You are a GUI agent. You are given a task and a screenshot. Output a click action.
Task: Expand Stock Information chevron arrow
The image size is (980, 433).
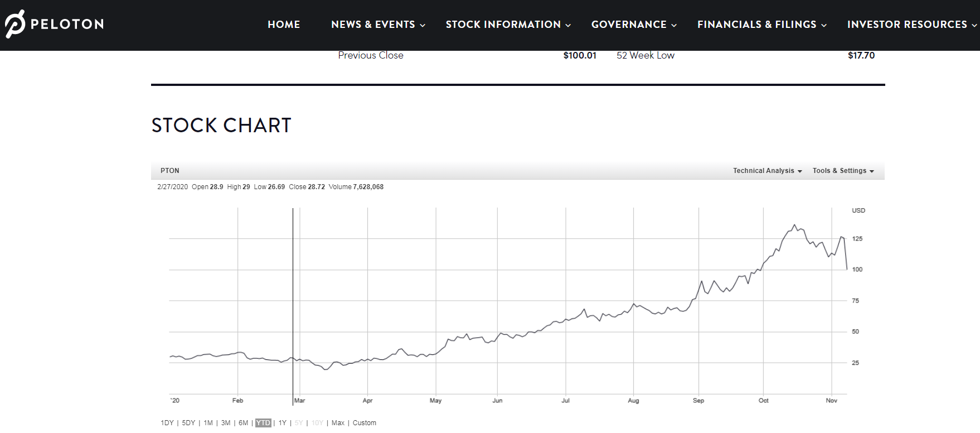point(568,25)
